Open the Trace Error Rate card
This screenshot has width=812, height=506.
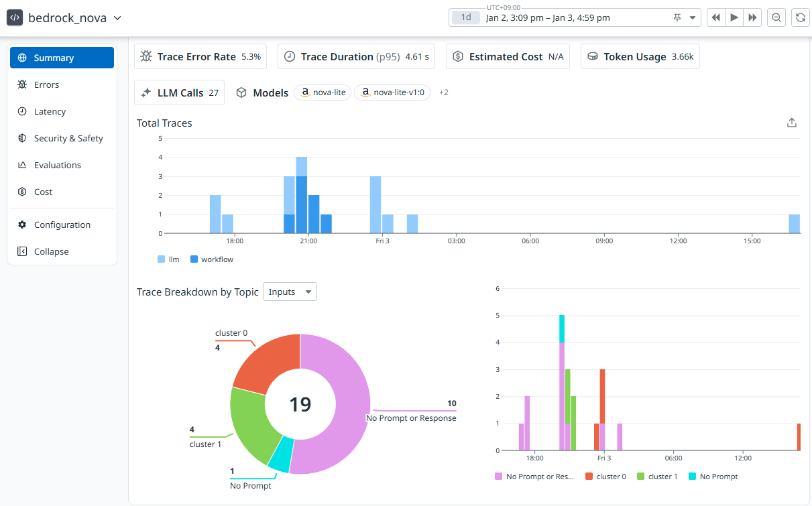(200, 56)
